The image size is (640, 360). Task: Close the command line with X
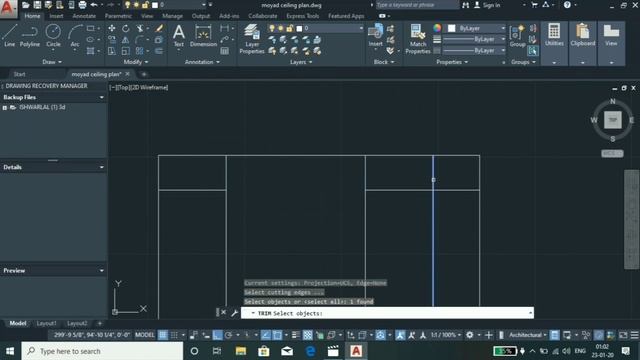point(223,313)
